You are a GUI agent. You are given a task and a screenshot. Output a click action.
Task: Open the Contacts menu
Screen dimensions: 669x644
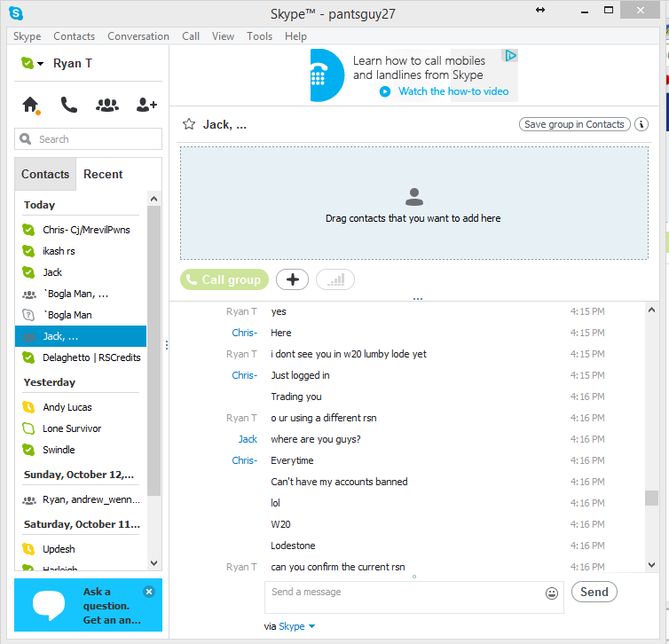click(x=74, y=36)
